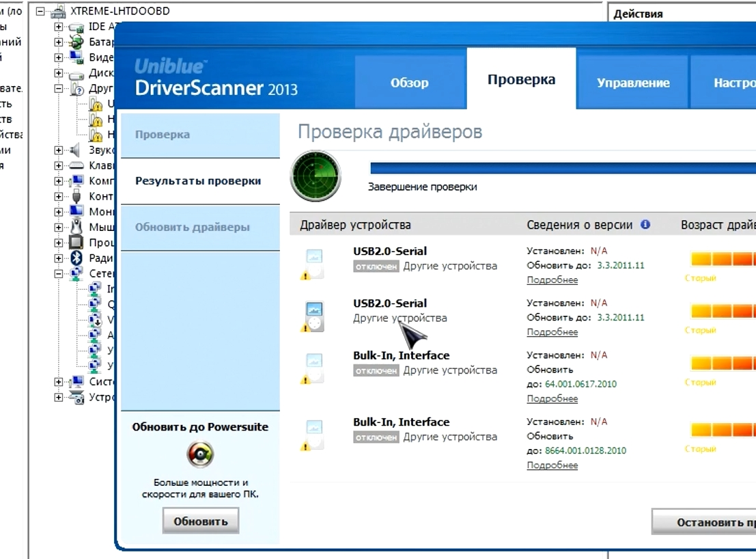Click the Bluetooth radio icon in Device Manager

76,258
